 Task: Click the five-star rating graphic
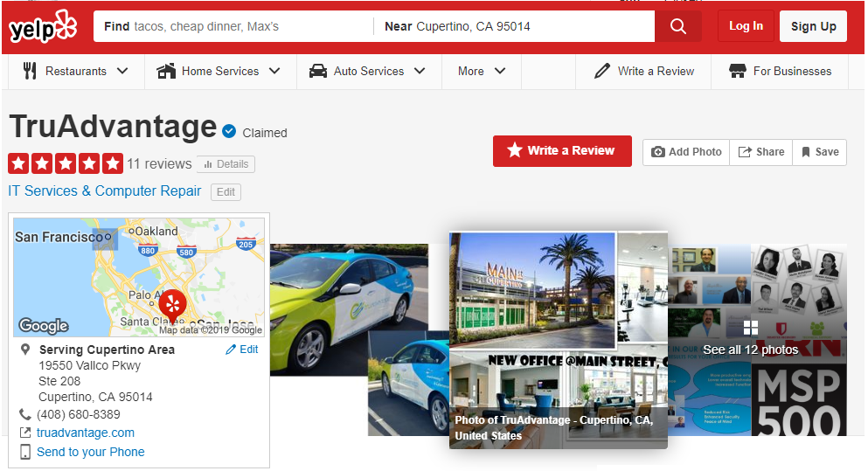pyautogui.click(x=66, y=163)
